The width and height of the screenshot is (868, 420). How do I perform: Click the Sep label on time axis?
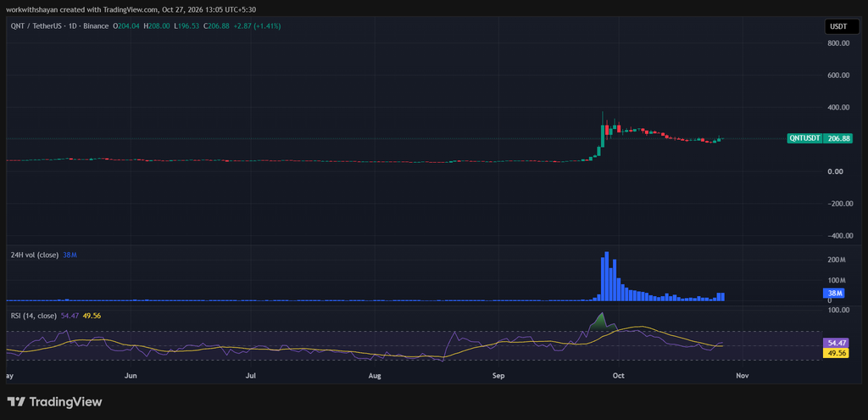tap(498, 376)
